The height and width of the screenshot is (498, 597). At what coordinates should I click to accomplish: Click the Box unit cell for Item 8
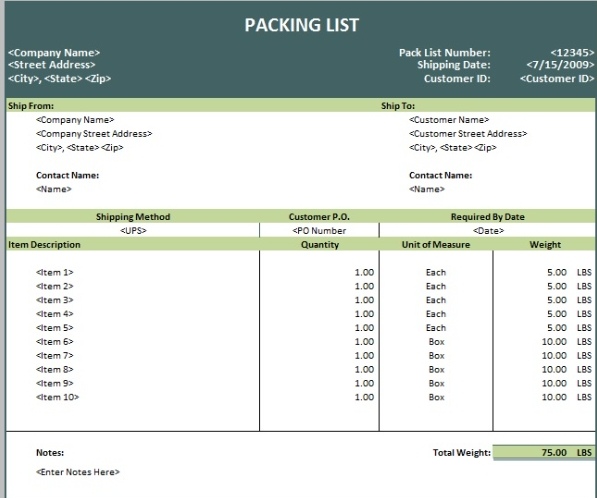pos(436,370)
